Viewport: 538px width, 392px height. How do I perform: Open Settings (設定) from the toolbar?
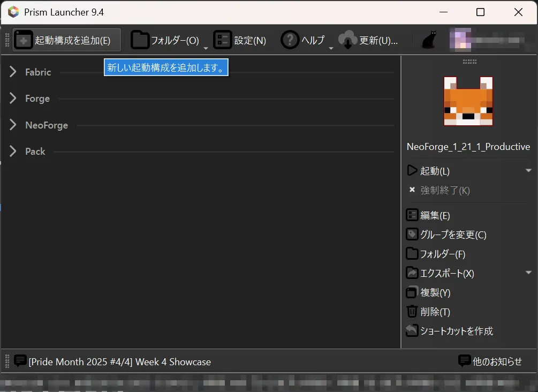(240, 41)
